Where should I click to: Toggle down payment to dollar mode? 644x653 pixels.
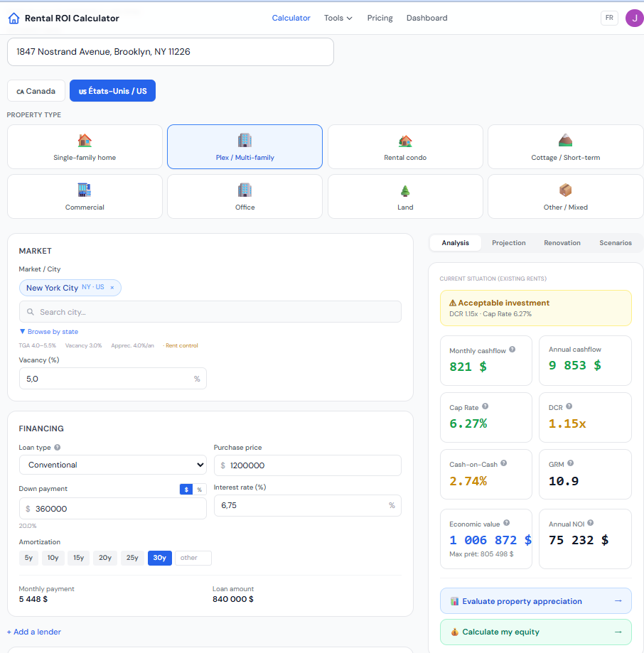[x=186, y=490]
